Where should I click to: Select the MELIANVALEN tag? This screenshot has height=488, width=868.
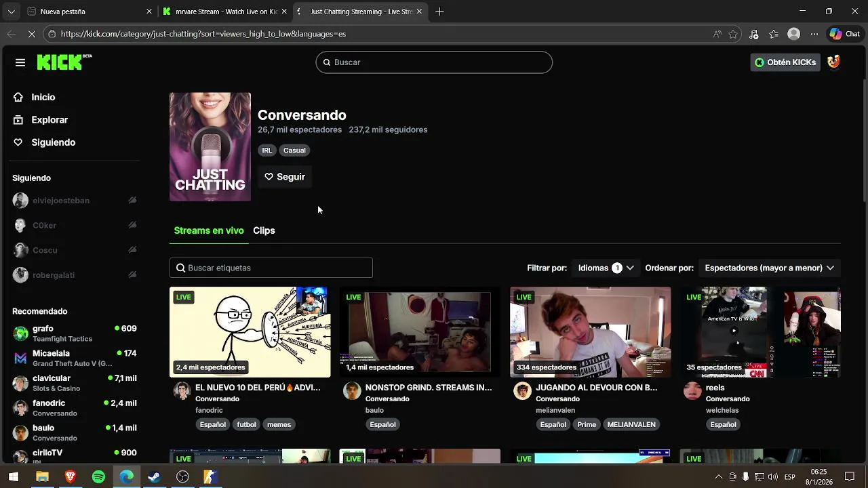click(631, 424)
